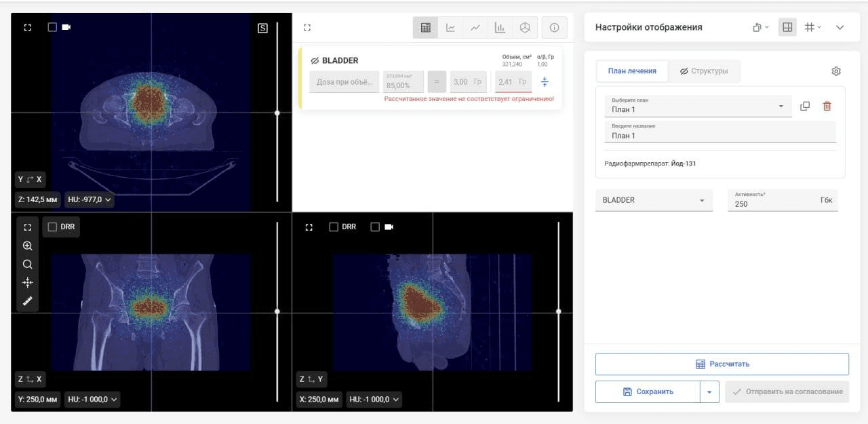
Task: Expand the statistics panel to fullscreen
Action: pos(307,28)
